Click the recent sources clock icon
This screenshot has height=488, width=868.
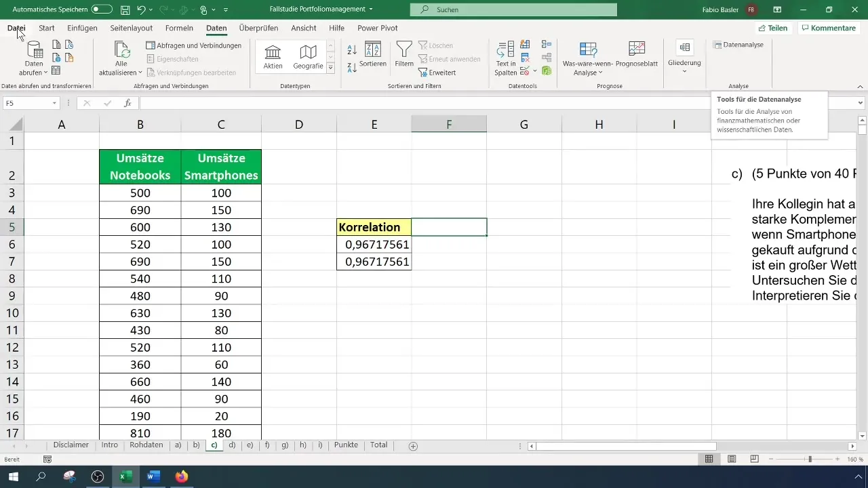[68, 45]
